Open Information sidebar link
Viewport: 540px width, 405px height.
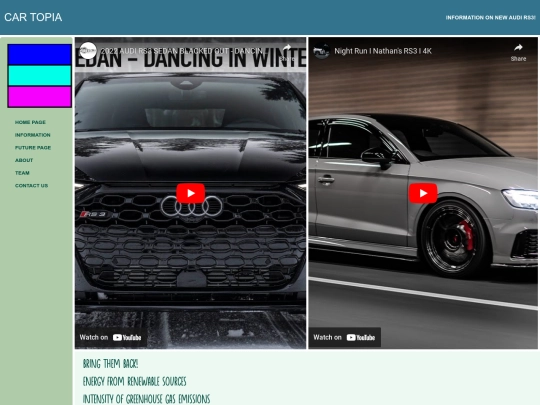(33, 135)
